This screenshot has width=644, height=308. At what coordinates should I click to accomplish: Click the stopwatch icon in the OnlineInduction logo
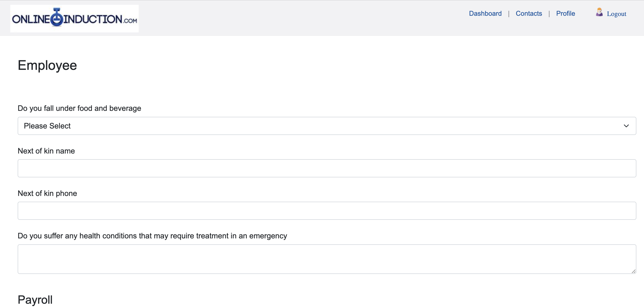tap(57, 17)
